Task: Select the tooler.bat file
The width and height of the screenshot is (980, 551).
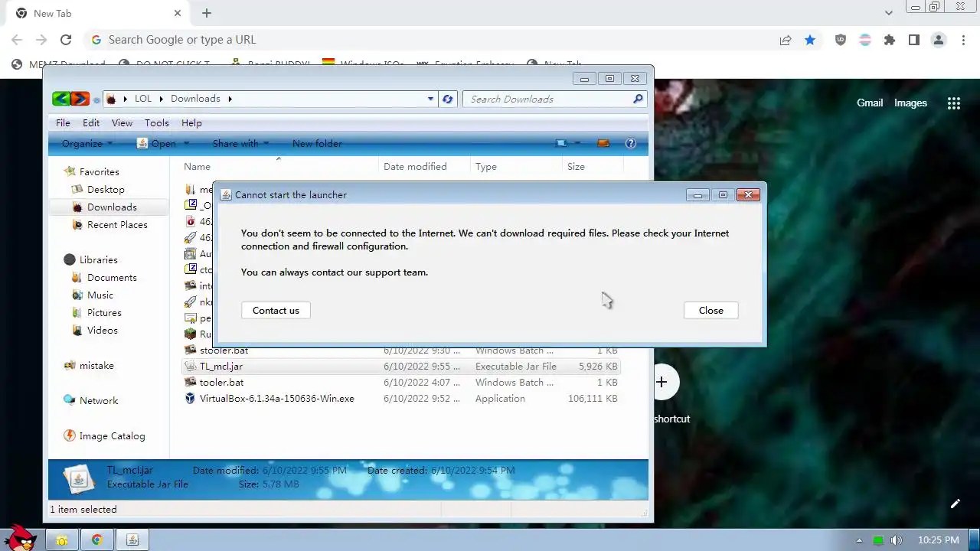Action: [x=221, y=383]
